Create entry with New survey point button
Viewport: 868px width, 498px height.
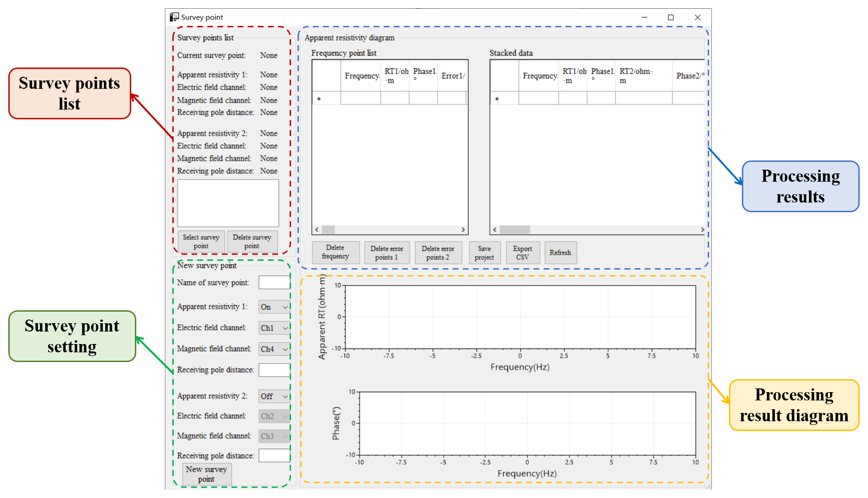206,474
